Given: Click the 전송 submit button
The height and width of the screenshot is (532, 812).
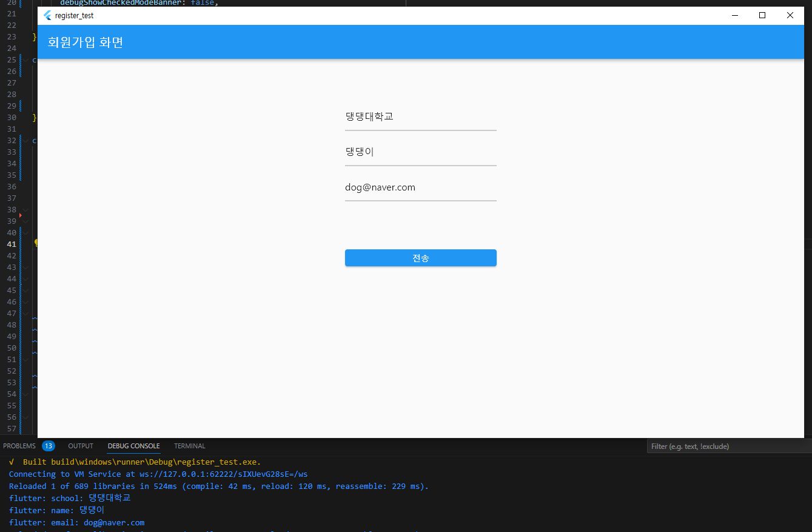Looking at the screenshot, I should [x=421, y=258].
